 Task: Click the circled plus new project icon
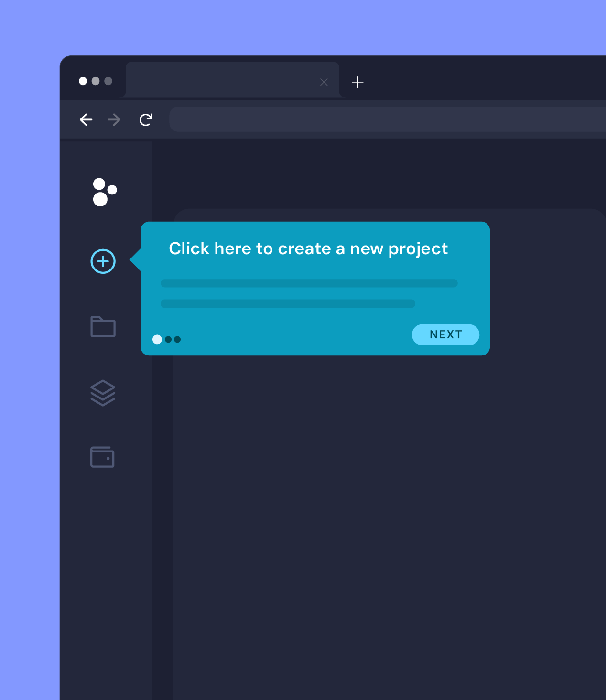click(103, 261)
